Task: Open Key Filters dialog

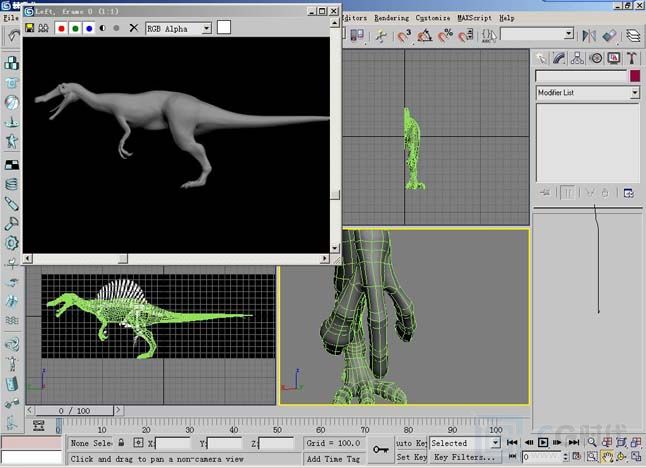Action: click(x=464, y=457)
